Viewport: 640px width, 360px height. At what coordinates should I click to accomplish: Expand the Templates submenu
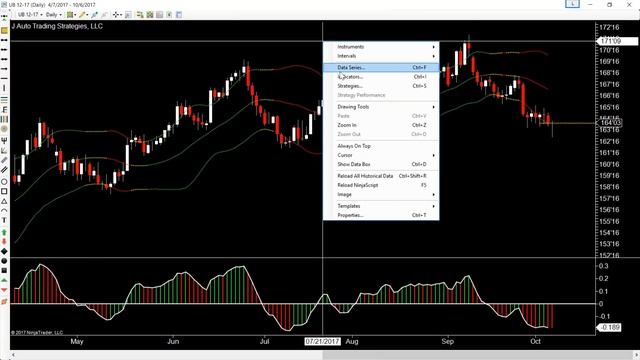click(x=381, y=206)
